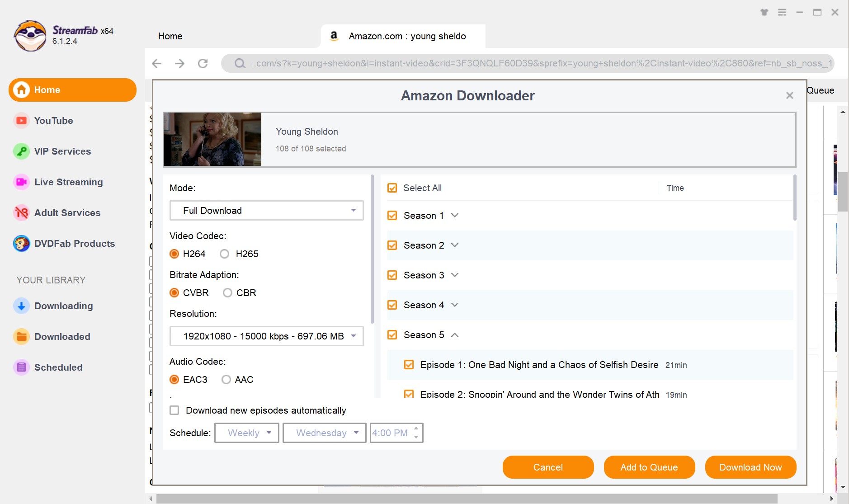The height and width of the screenshot is (504, 849).
Task: Click Episode 2 Snoopin' Around title text
Action: 540,395
